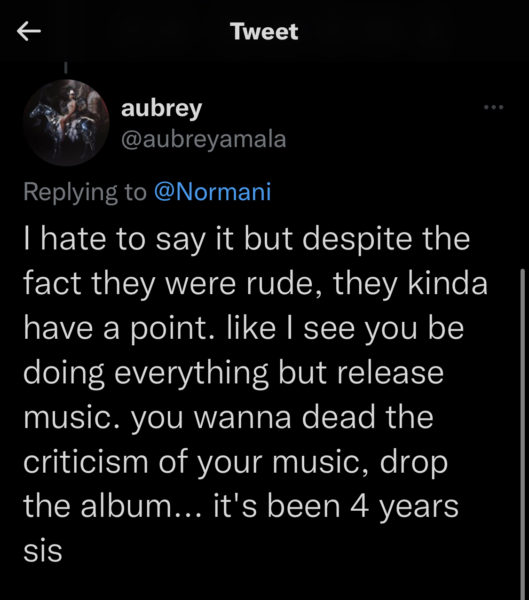This screenshot has width=529, height=600.
Task: Click the word 'kinda' in the tweet
Action: (x=447, y=284)
